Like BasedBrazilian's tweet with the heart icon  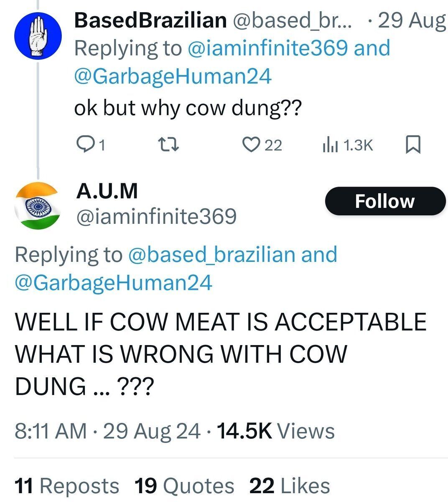(x=251, y=144)
